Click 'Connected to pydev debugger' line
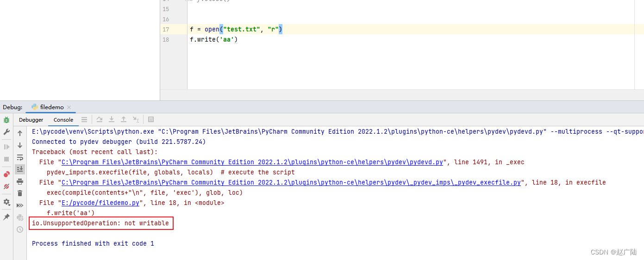 point(119,142)
